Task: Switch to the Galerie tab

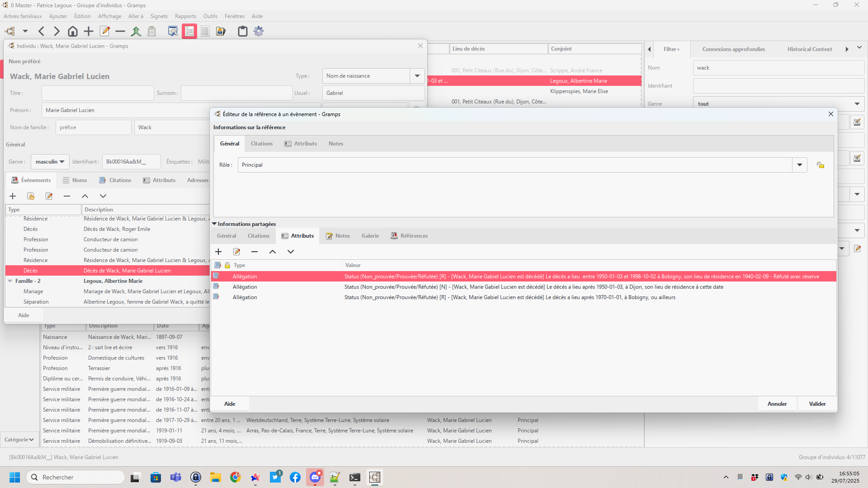Action: tap(370, 236)
